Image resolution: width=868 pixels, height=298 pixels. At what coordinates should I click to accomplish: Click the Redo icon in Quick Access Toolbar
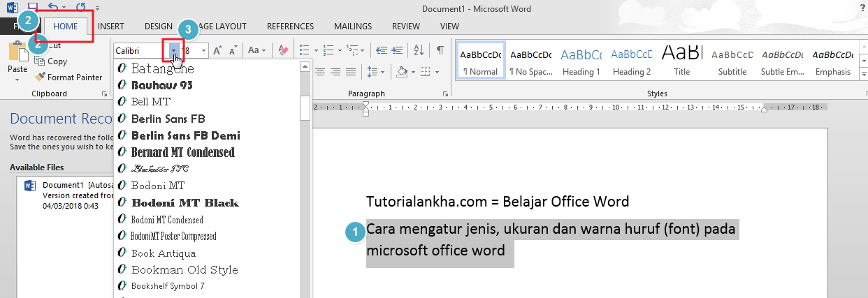pyautogui.click(x=81, y=8)
